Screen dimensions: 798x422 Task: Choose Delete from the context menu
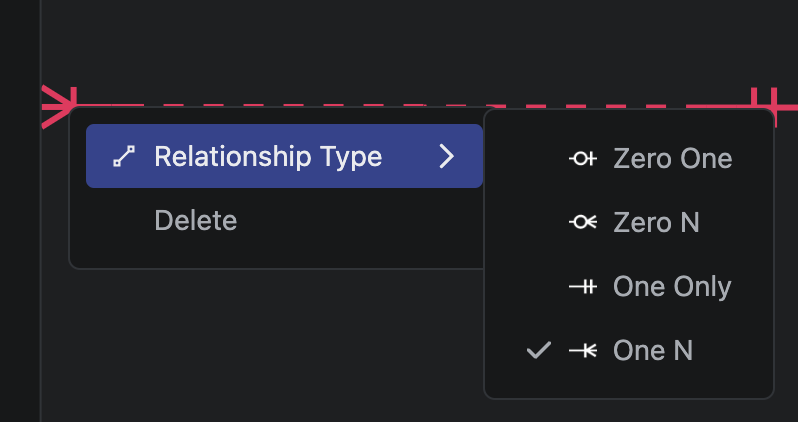coord(196,220)
